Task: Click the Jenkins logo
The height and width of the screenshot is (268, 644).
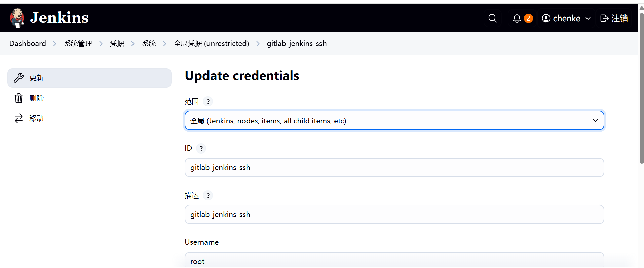Action: 17,18
